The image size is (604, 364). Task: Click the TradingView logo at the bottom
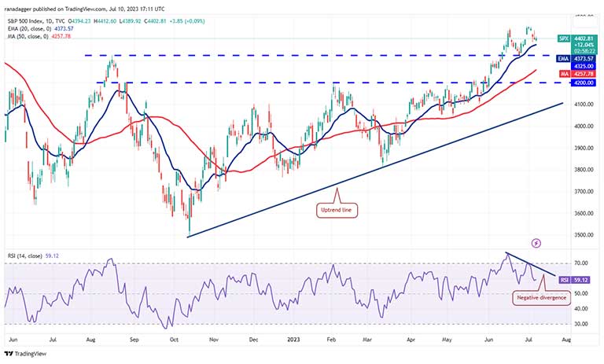tap(25, 354)
